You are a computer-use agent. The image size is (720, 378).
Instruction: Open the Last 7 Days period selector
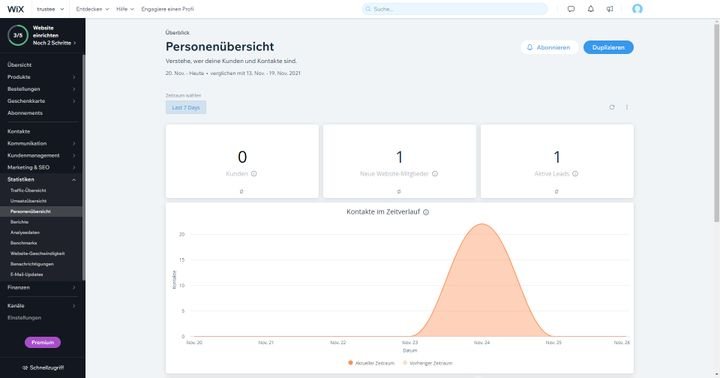pyautogui.click(x=186, y=107)
